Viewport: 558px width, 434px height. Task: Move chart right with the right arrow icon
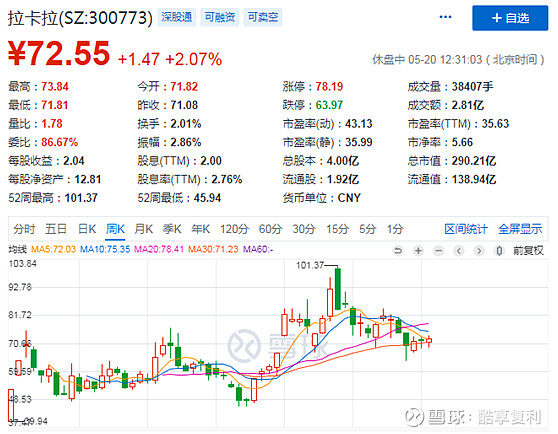[x=479, y=251]
